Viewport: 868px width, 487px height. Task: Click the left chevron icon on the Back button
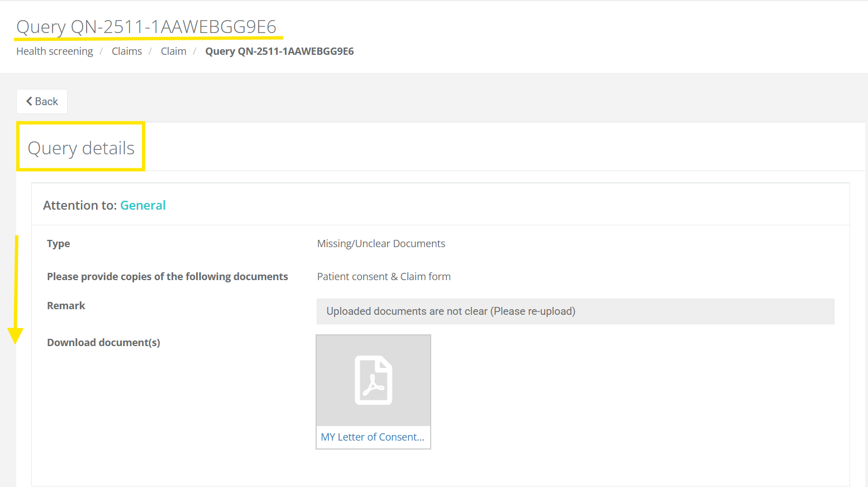(x=29, y=101)
